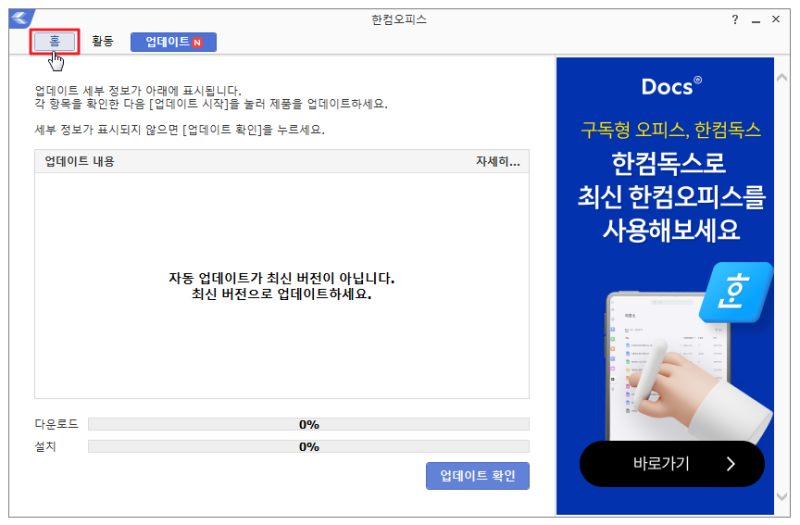Click the scrollbar up arrow
The image size is (800, 525).
[782, 78]
